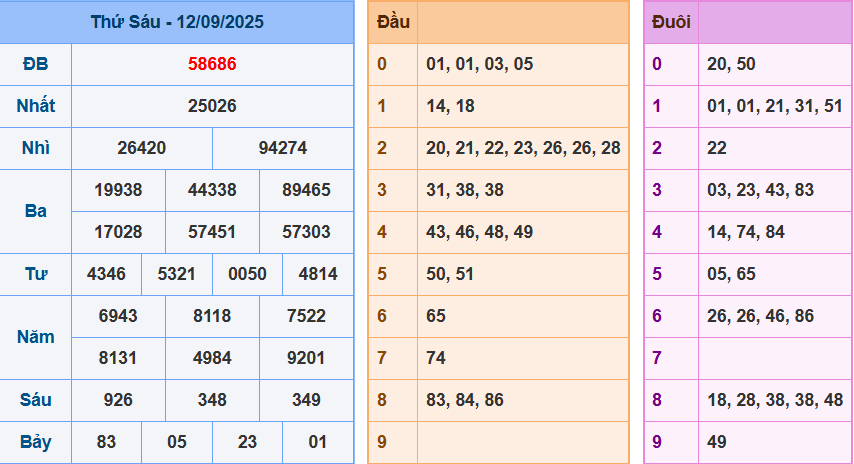The width and height of the screenshot is (854, 464).
Task: Click the Nhất row label
Action: click(35, 106)
